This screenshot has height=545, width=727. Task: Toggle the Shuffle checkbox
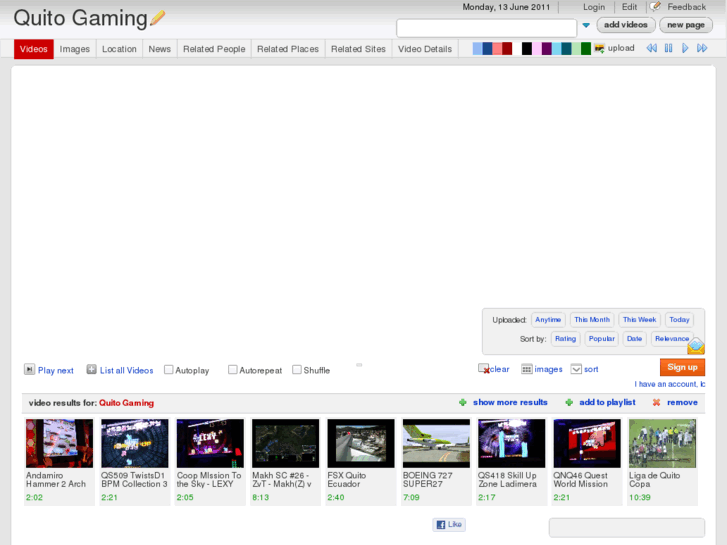[x=297, y=370]
